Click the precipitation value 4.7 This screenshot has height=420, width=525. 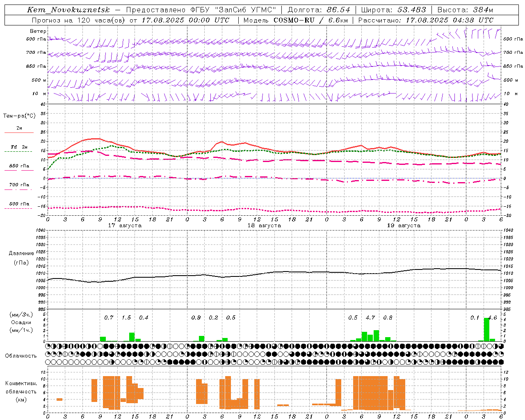pyautogui.click(x=370, y=318)
